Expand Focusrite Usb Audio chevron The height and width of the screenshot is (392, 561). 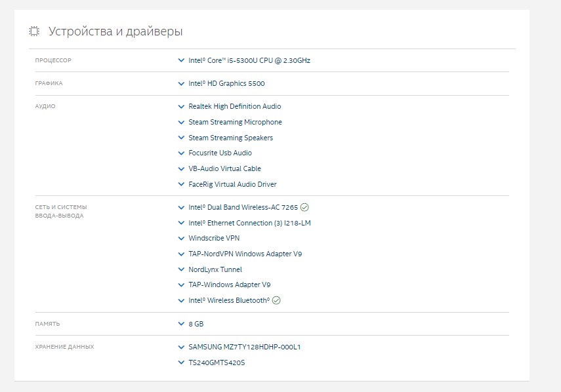[x=181, y=153]
